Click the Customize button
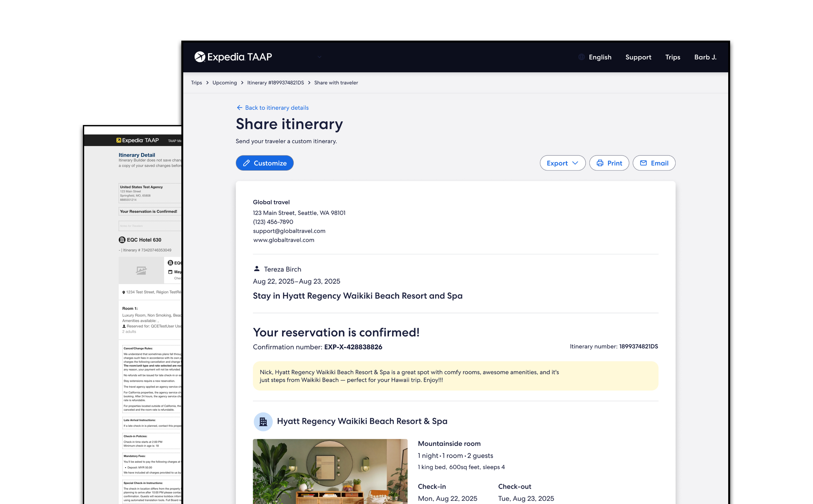The image size is (813, 504). point(265,163)
